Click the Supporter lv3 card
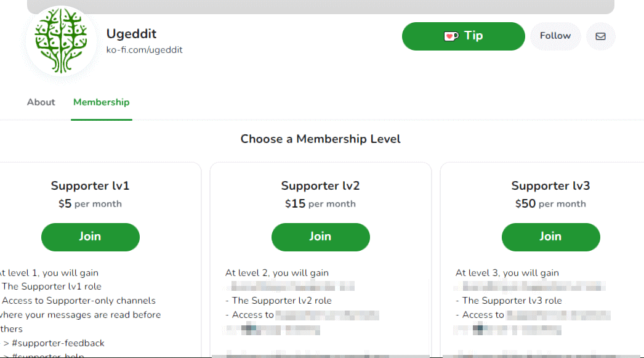The image size is (644, 358). (550, 259)
